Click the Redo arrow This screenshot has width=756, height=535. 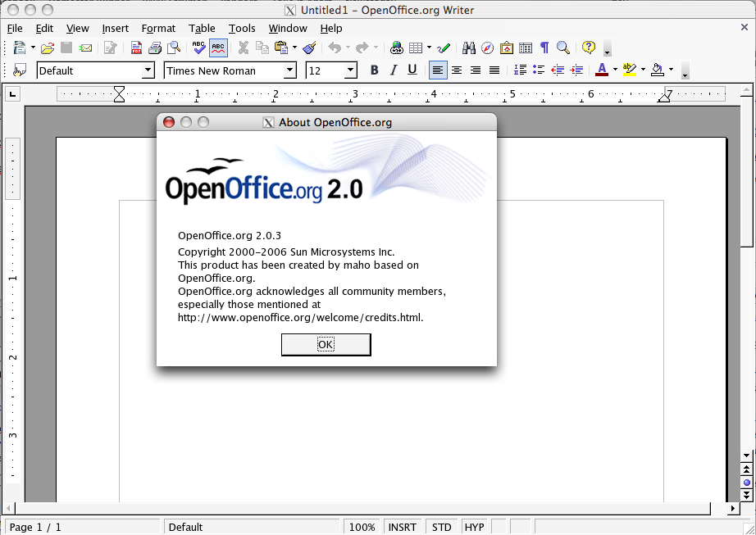pyautogui.click(x=362, y=48)
